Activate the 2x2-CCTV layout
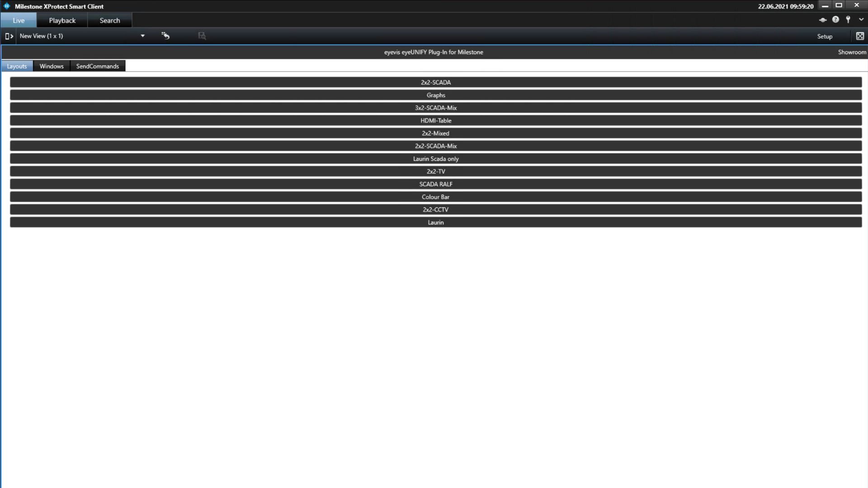 [436, 209]
